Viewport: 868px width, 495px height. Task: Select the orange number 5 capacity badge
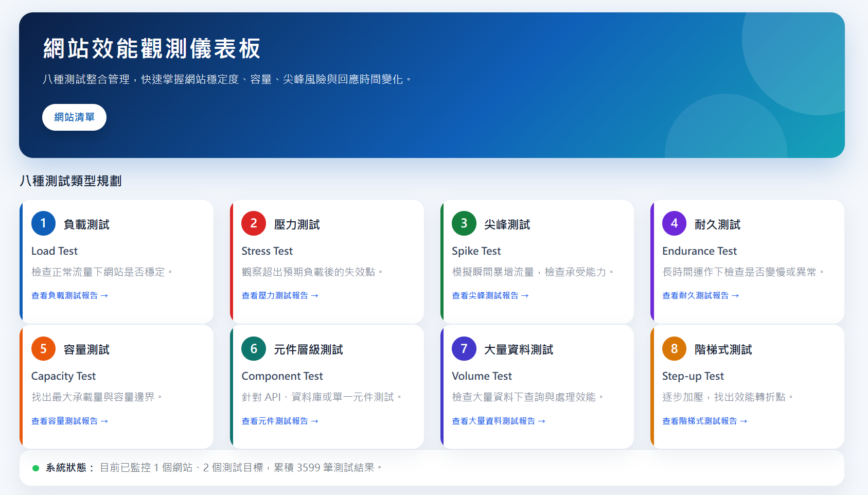point(43,349)
